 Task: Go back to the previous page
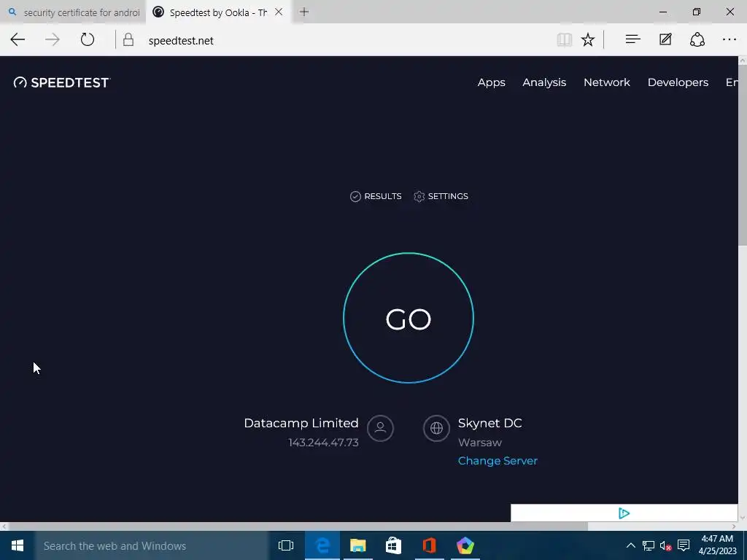[x=18, y=39]
